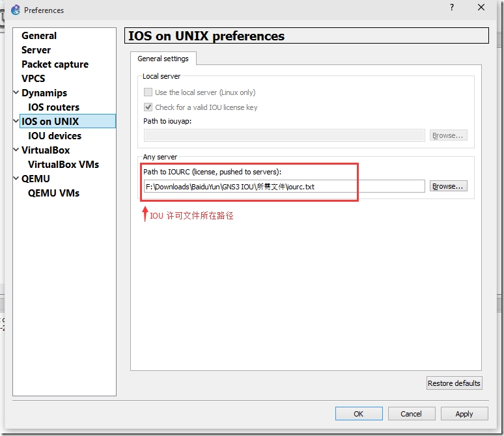Open VPCS preferences
Viewport: 504px width, 436px height.
(x=33, y=78)
